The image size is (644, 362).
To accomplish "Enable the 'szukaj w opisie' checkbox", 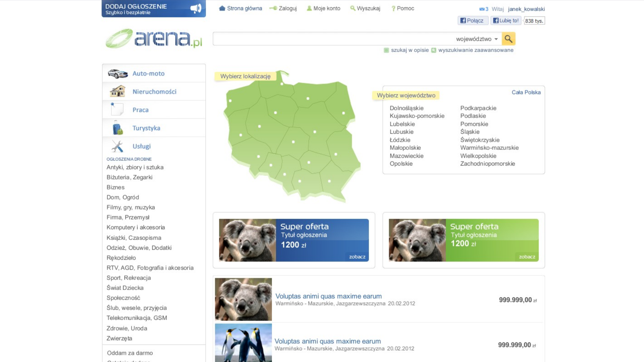I will [386, 50].
